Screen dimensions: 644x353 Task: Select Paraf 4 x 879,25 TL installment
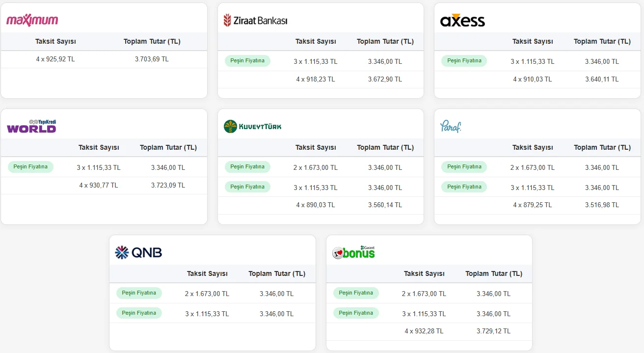pyautogui.click(x=533, y=205)
